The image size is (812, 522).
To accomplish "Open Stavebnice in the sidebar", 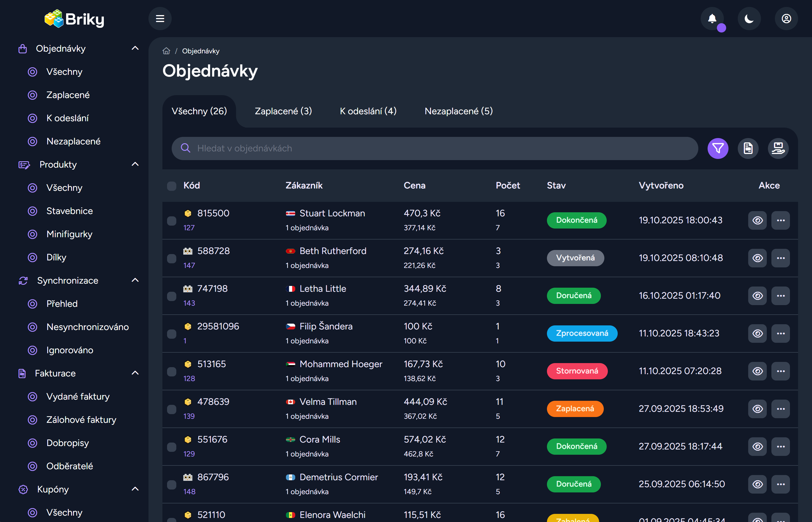I will [x=70, y=211].
